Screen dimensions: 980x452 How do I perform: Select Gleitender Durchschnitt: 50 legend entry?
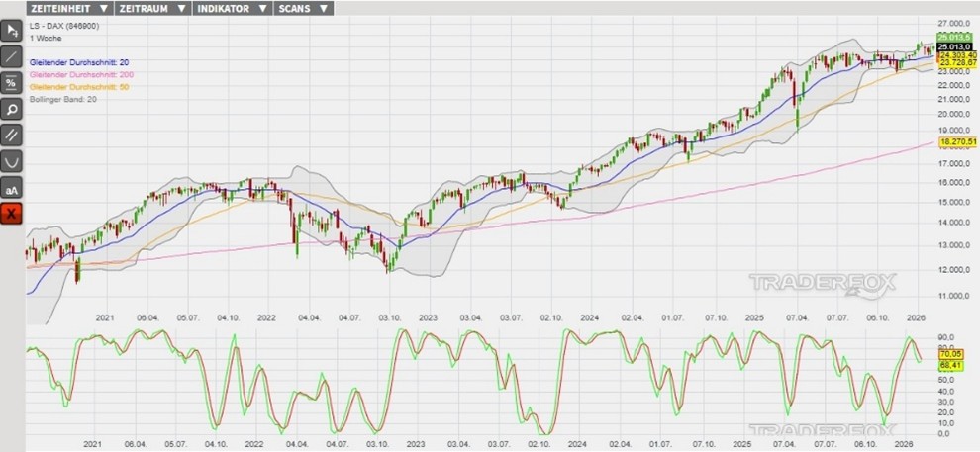point(79,87)
